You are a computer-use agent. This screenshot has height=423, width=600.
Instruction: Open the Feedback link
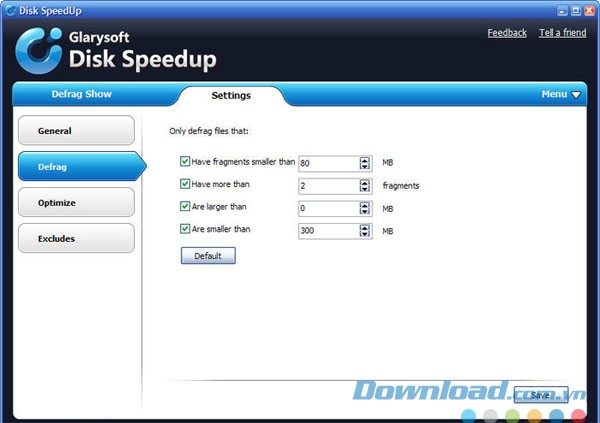[x=507, y=33]
